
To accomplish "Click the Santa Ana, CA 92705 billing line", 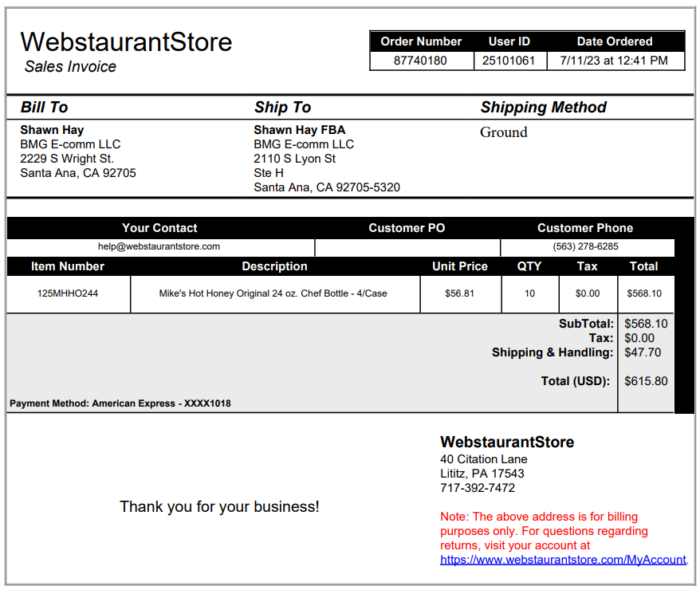I will coord(78,173).
